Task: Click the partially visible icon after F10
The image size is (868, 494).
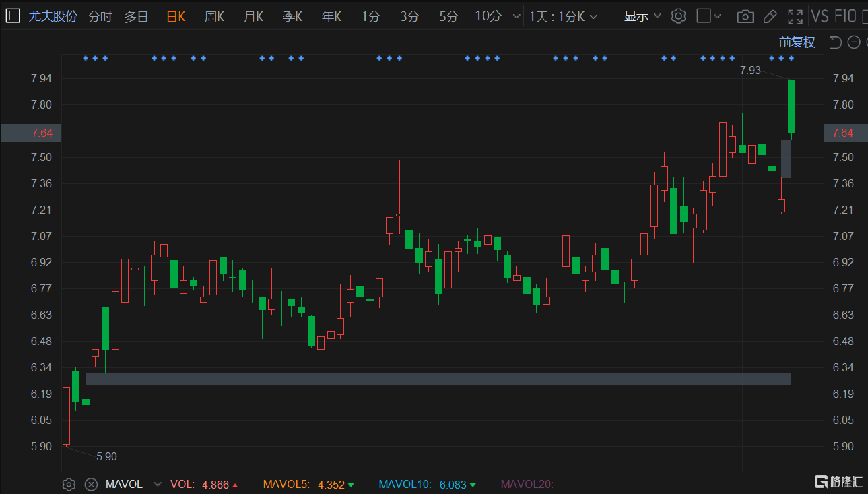Action: click(x=864, y=17)
